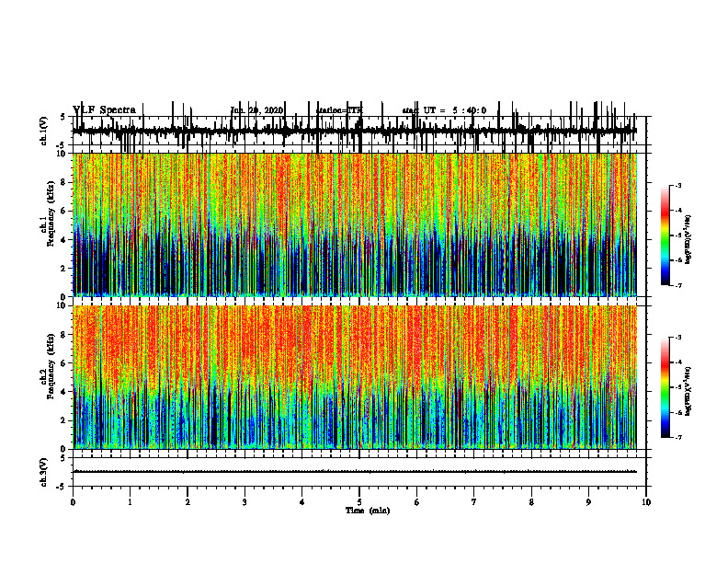Click the '-3' label on upper color bar

point(677,185)
